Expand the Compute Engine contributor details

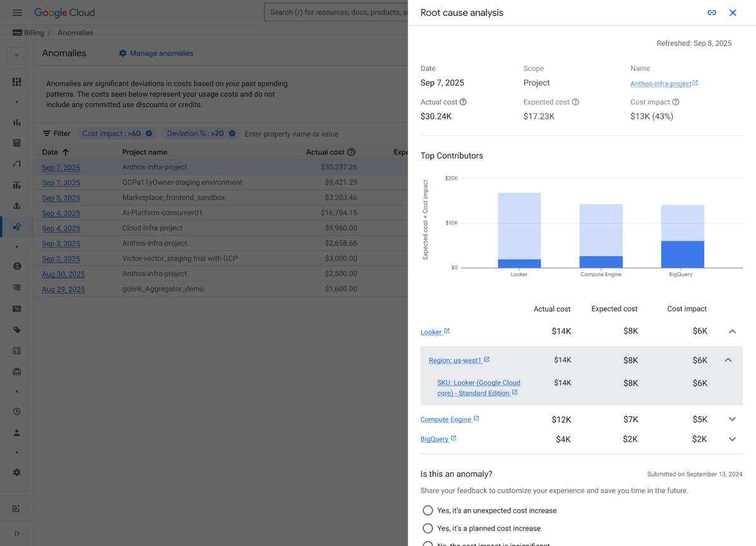click(731, 419)
